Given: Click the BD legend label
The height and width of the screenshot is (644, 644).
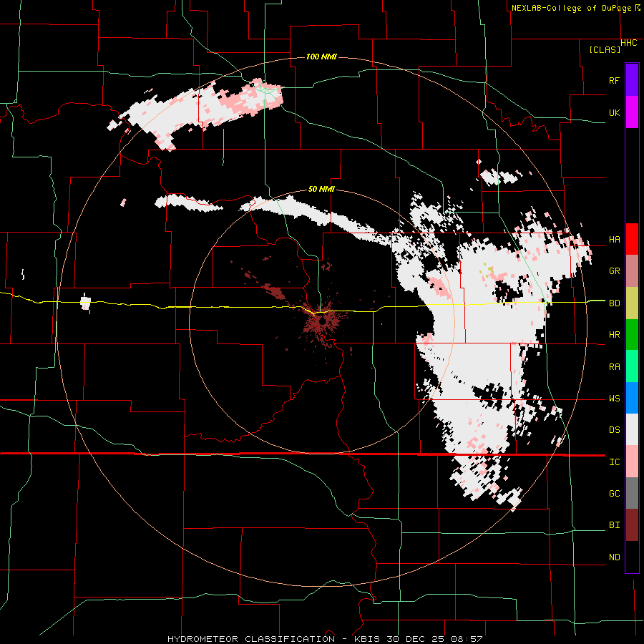Looking at the screenshot, I should [614, 303].
